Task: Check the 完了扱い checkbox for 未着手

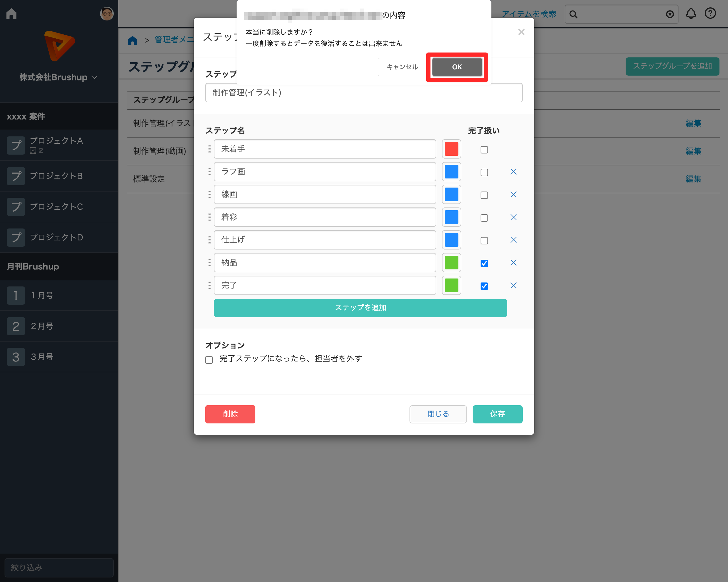Action: (x=484, y=149)
